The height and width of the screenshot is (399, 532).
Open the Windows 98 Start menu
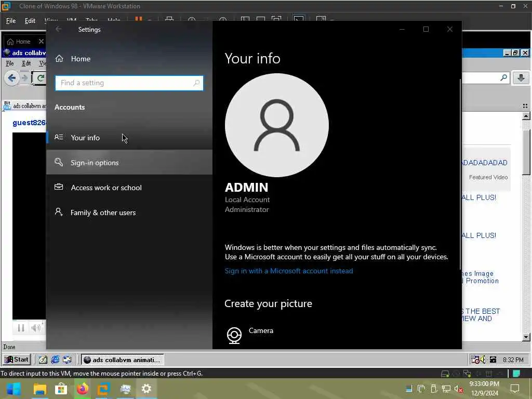17,360
